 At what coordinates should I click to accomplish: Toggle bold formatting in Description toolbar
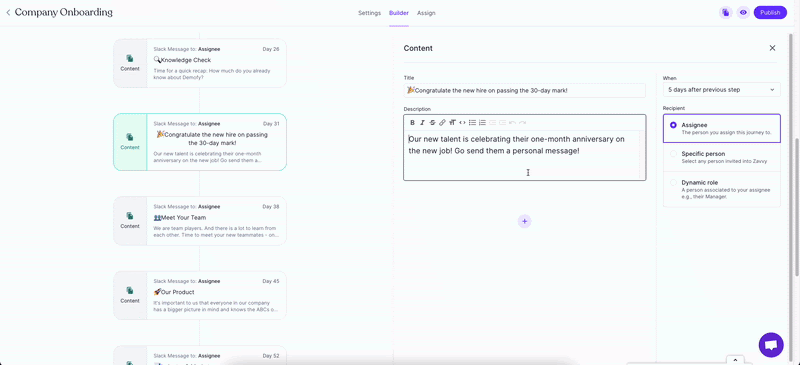[413, 123]
